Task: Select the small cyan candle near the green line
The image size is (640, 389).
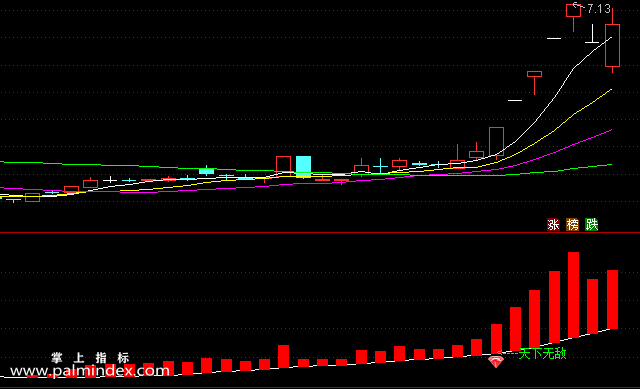Action: [x=207, y=171]
